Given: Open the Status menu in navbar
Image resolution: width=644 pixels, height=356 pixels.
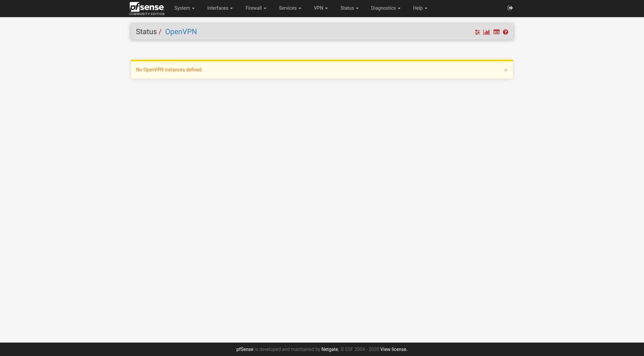Looking at the screenshot, I should click(349, 8).
